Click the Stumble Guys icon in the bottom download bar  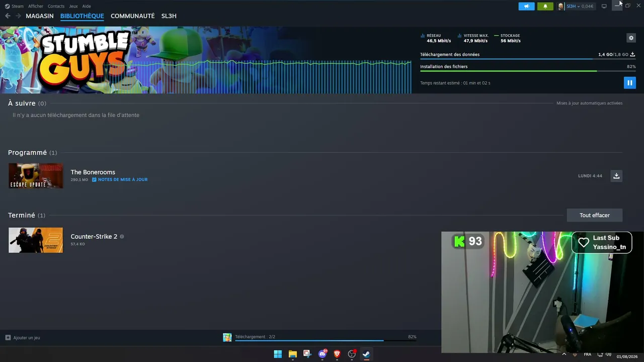[x=227, y=337]
